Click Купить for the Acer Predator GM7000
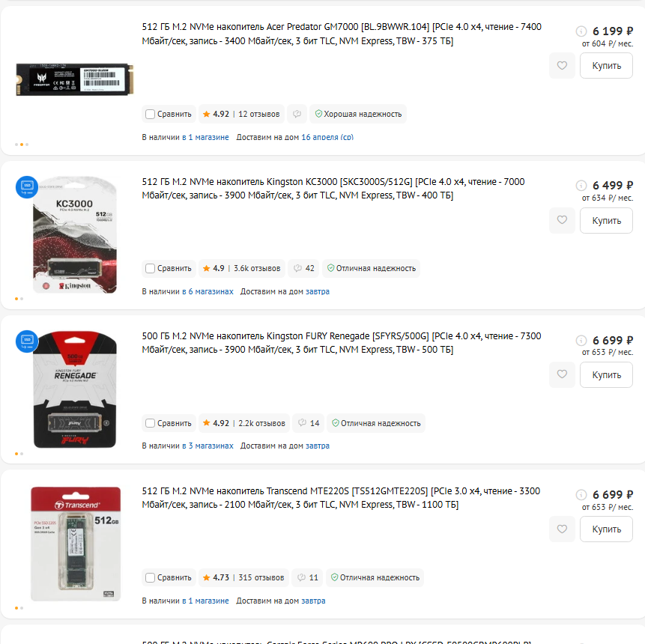 tap(606, 65)
